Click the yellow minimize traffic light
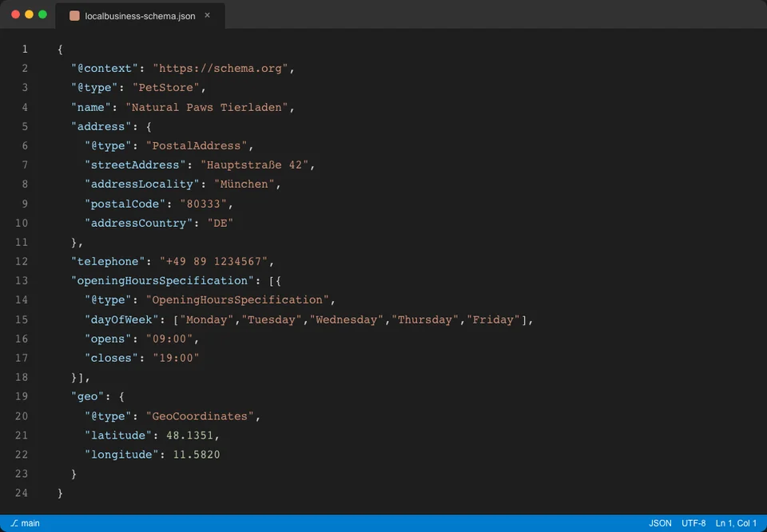Image resolution: width=767 pixels, height=532 pixels. [29, 14]
